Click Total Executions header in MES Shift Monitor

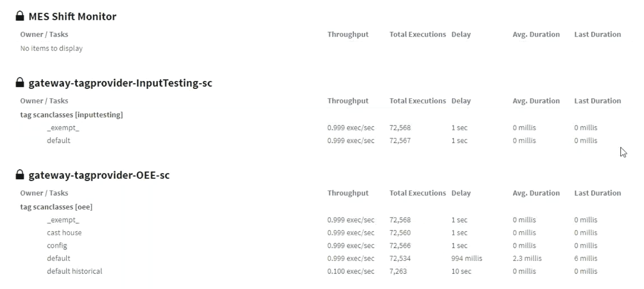point(417,34)
